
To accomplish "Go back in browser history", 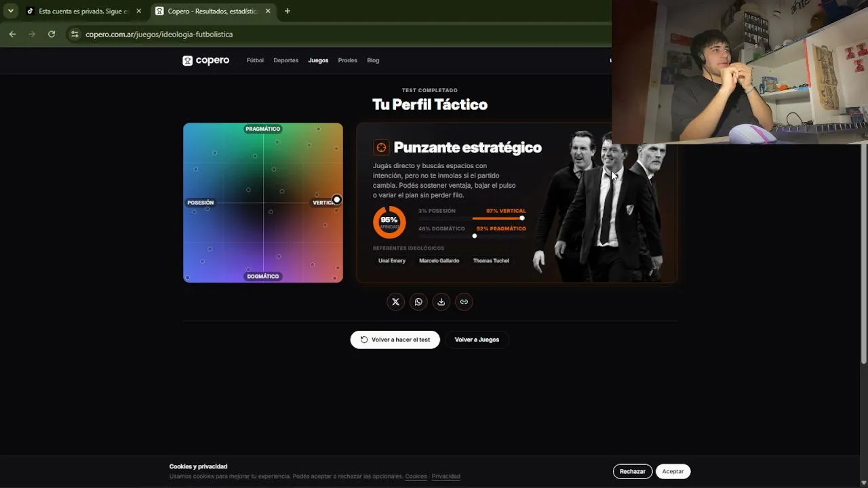I will coord(12,34).
